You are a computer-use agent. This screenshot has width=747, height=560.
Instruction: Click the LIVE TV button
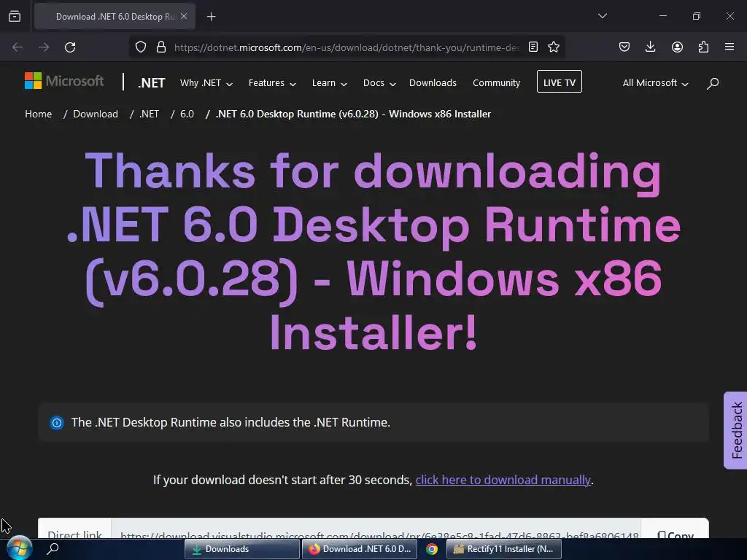click(x=560, y=82)
